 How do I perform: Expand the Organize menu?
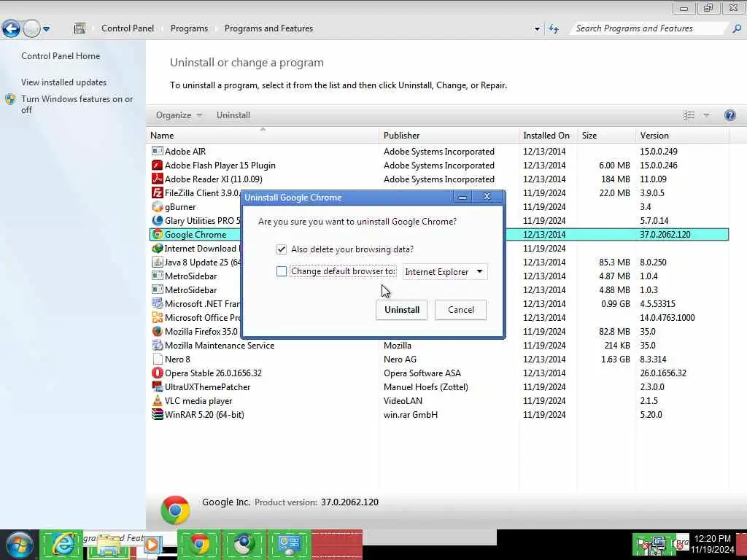point(179,115)
